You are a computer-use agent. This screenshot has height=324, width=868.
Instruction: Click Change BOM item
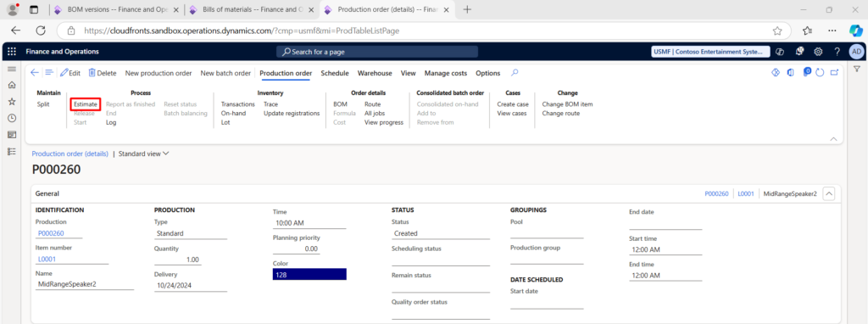(x=567, y=104)
